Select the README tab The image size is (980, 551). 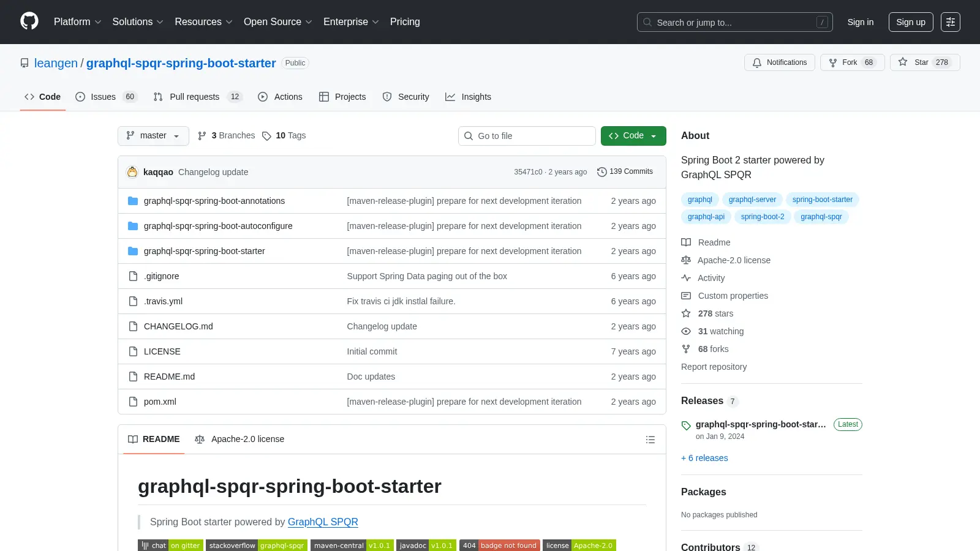[154, 439]
